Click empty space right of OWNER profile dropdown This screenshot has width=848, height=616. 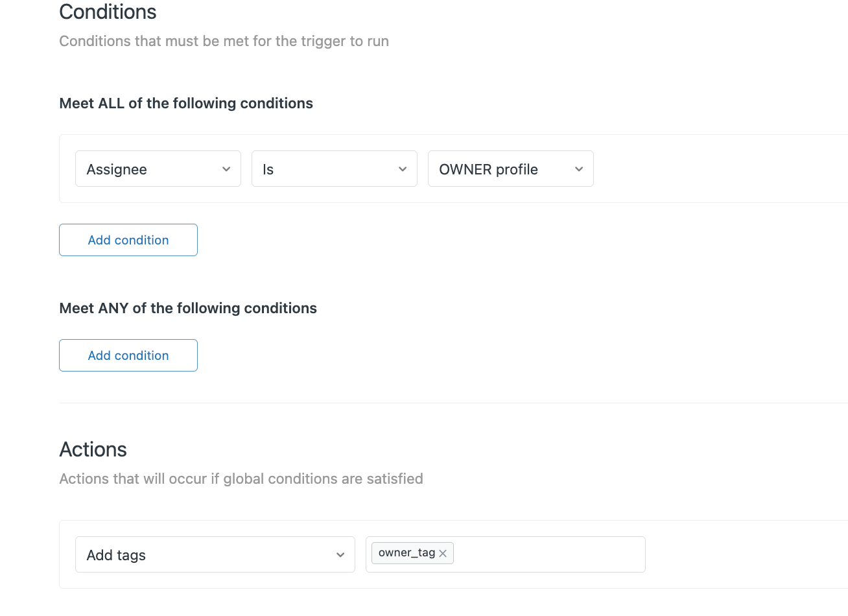713,169
